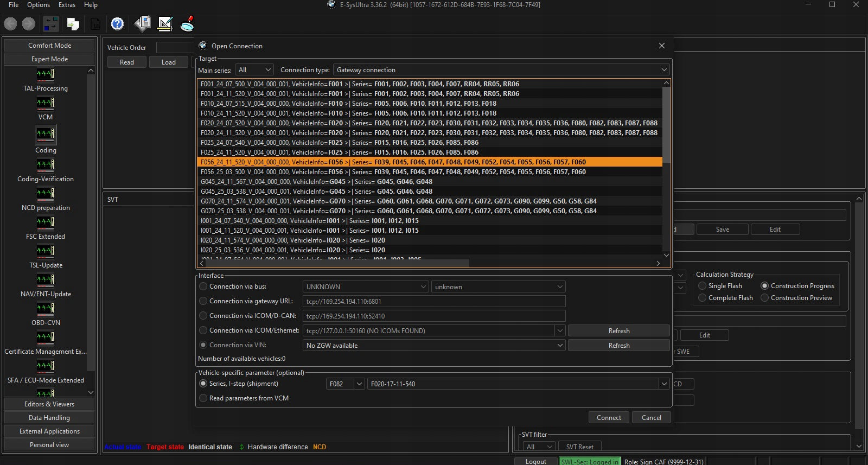
Task: Open Editors & Viewers section
Action: pyautogui.click(x=49, y=404)
